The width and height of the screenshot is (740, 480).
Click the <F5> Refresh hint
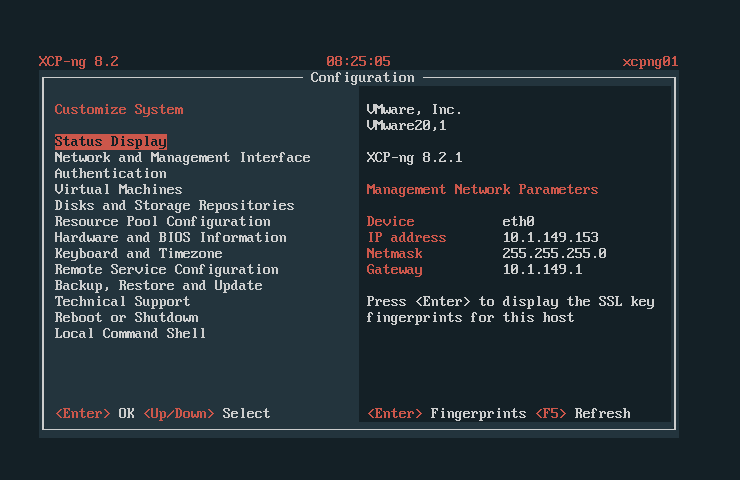[x=582, y=414]
